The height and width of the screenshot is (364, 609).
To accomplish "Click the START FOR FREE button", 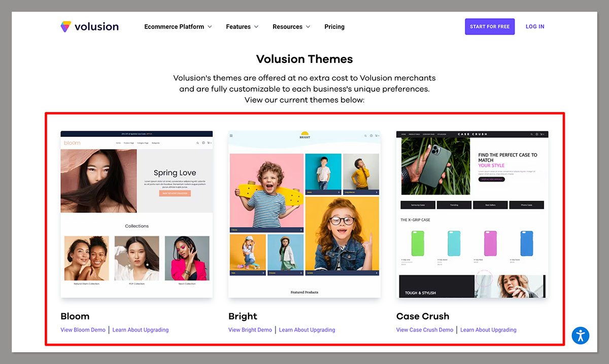I will click(490, 26).
